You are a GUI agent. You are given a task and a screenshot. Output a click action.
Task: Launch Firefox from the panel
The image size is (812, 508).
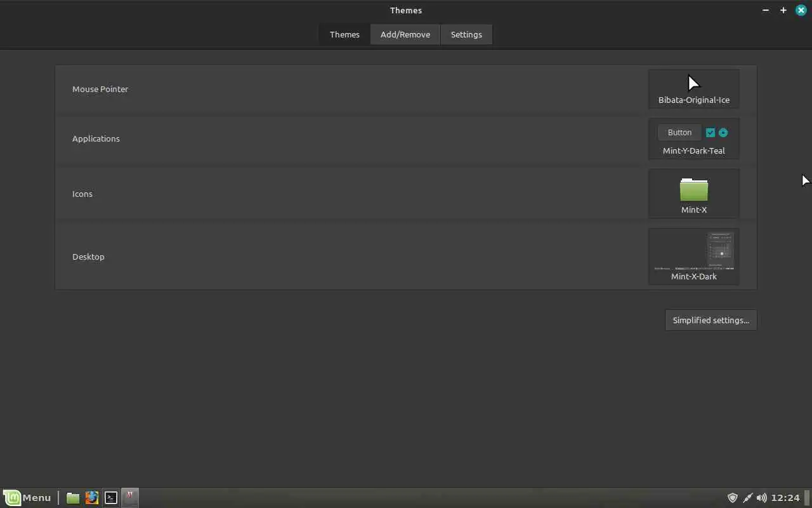tap(92, 498)
